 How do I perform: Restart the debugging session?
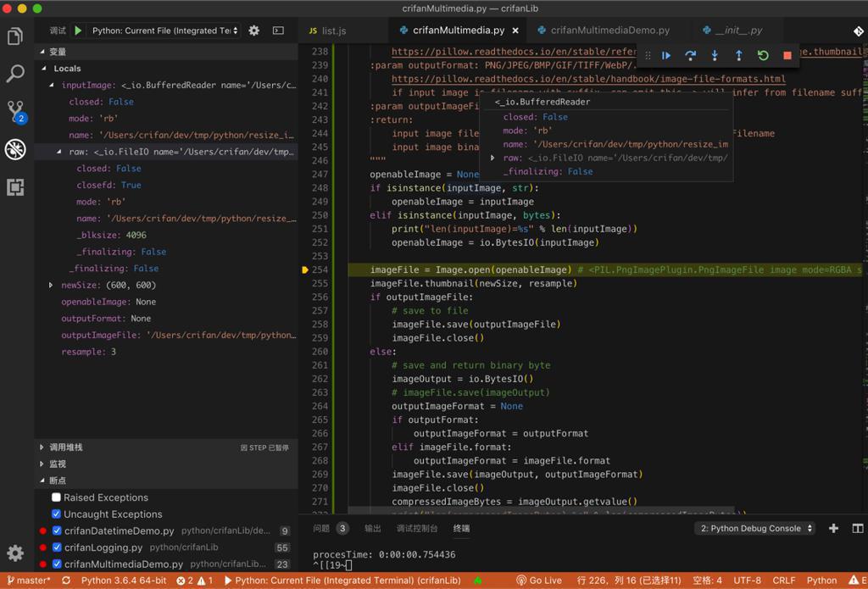pos(763,56)
